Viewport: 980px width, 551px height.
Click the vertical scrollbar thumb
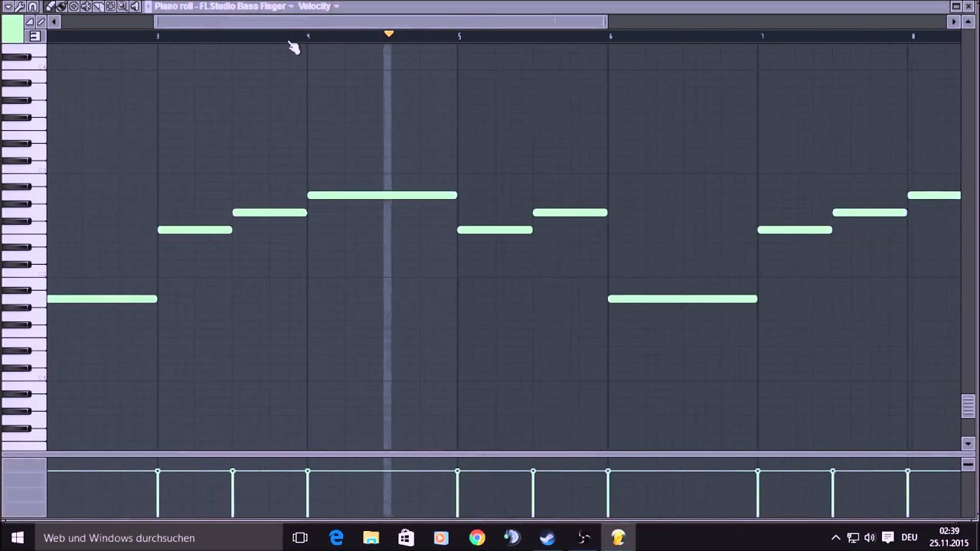tap(968, 406)
